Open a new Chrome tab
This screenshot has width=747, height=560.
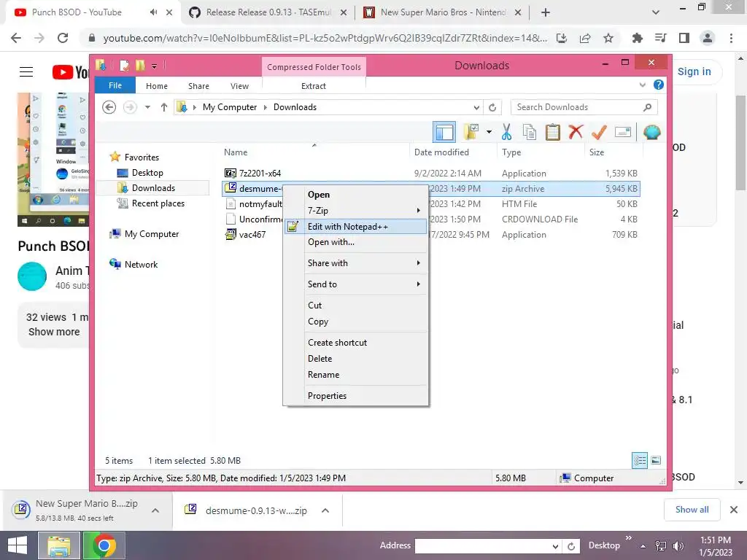pyautogui.click(x=546, y=13)
